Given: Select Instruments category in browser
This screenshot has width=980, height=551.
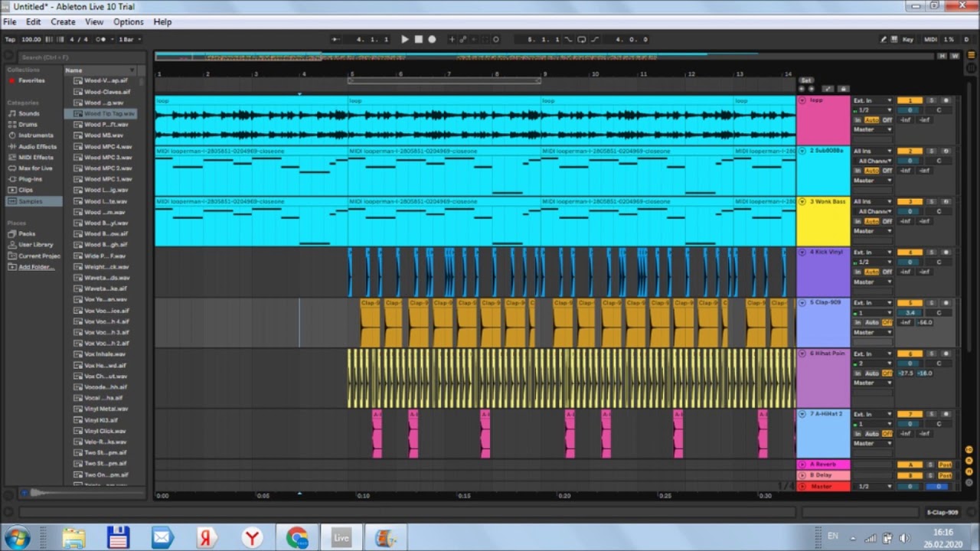Looking at the screenshot, I should [x=36, y=135].
